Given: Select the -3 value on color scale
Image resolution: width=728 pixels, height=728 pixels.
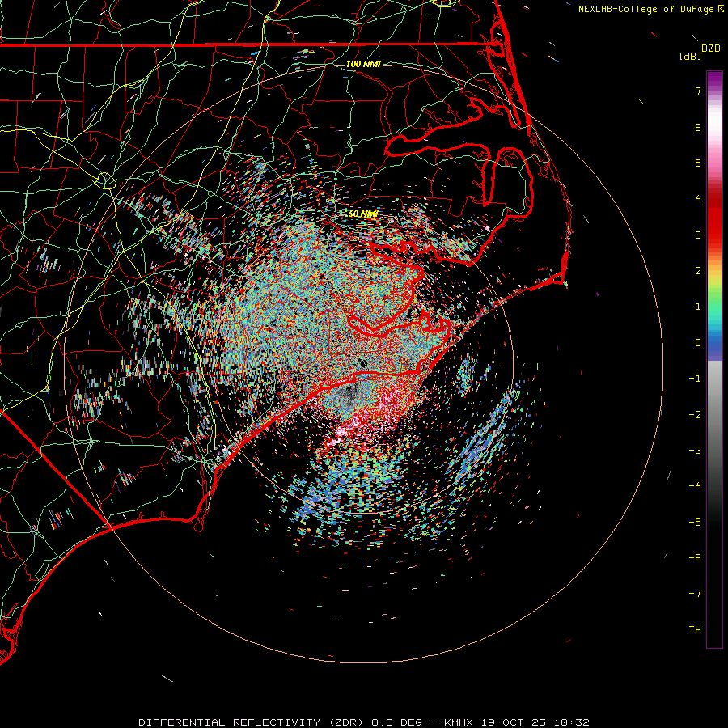Looking at the screenshot, I should (x=695, y=451).
